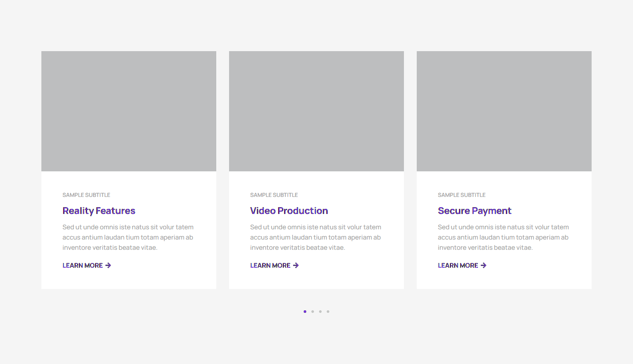
Task: Open the Video Production title link
Action: pyautogui.click(x=289, y=211)
